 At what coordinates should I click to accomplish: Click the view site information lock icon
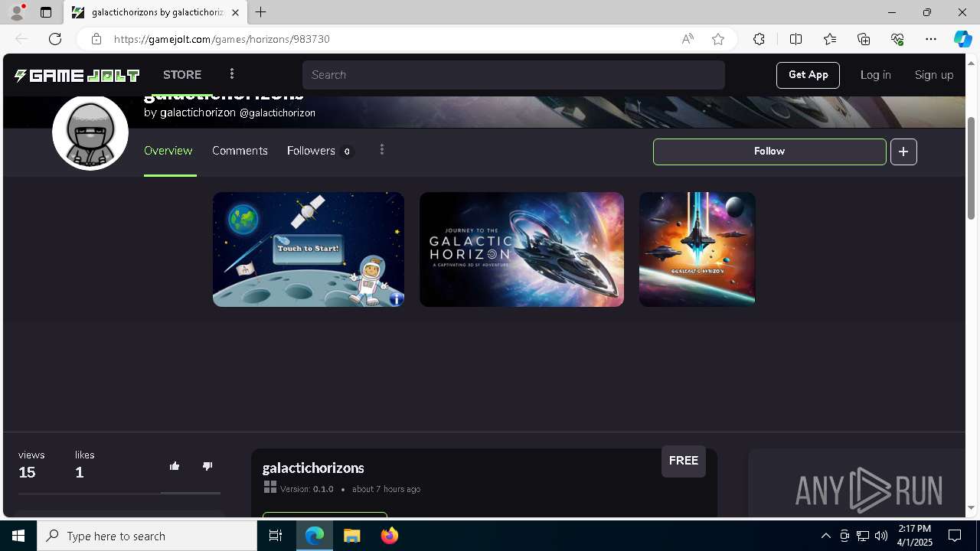coord(96,39)
